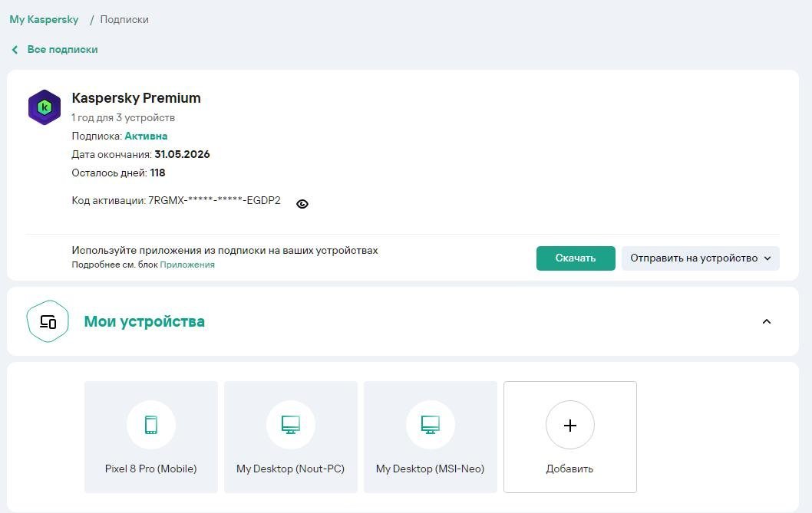The width and height of the screenshot is (812, 513).
Task: Click the Pixel 8 Pro (Mobile) label
Action: (150, 469)
